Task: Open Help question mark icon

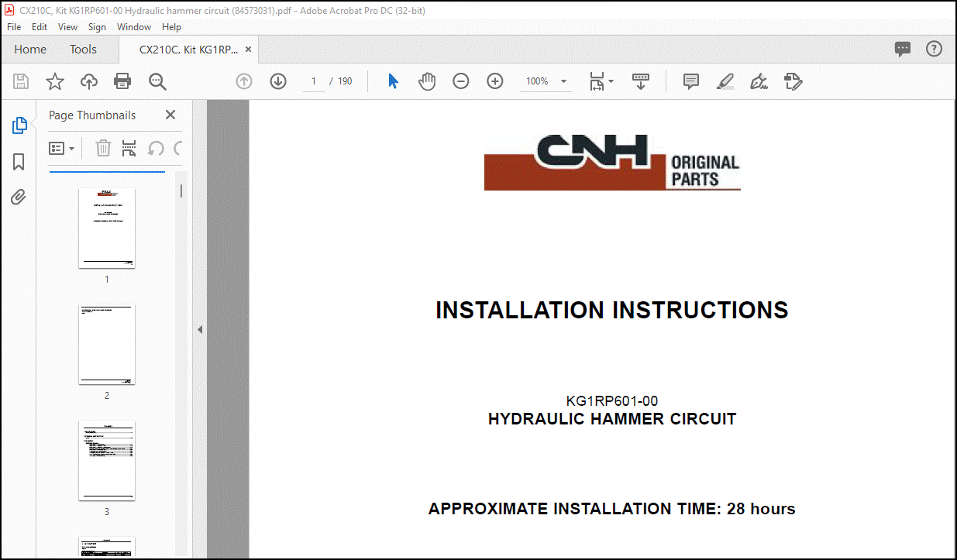Action: [935, 49]
